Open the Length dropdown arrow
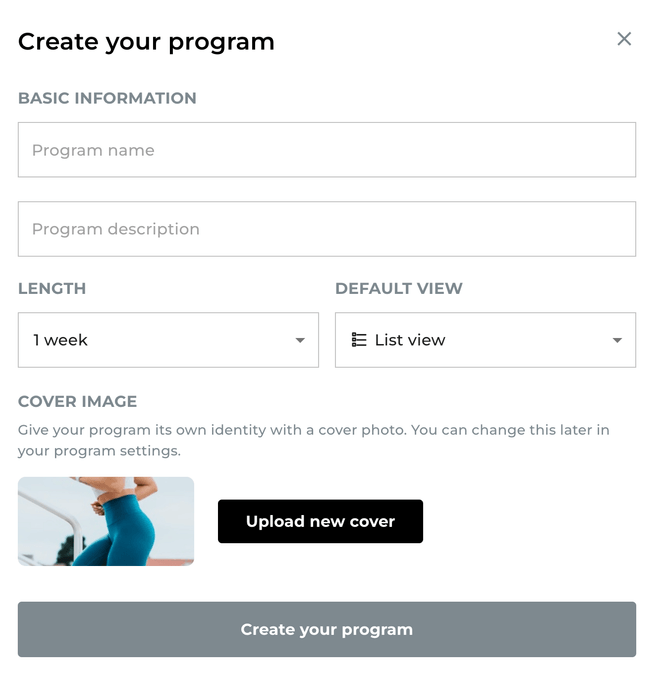Screen dimensions: 654x682 300,340
